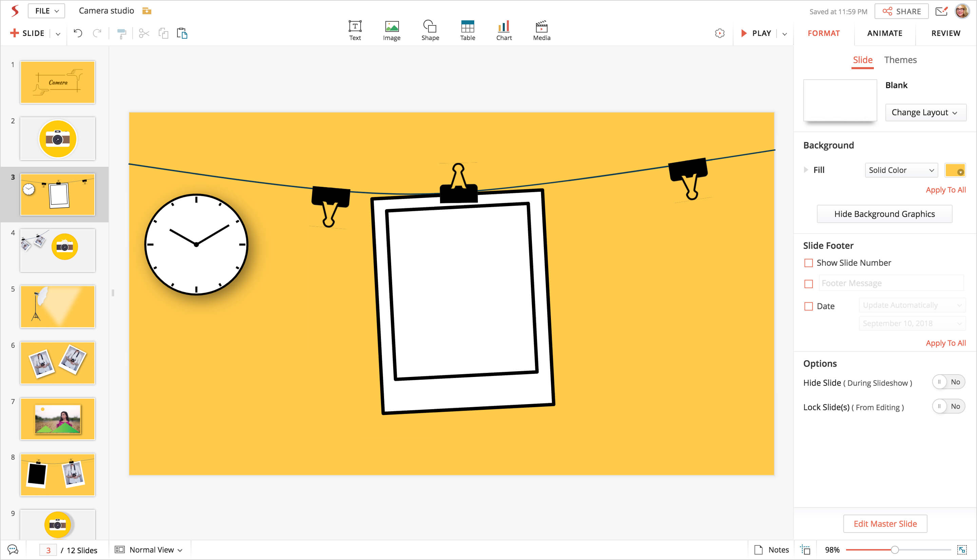Click the Edit Master Slide button

pyautogui.click(x=885, y=523)
